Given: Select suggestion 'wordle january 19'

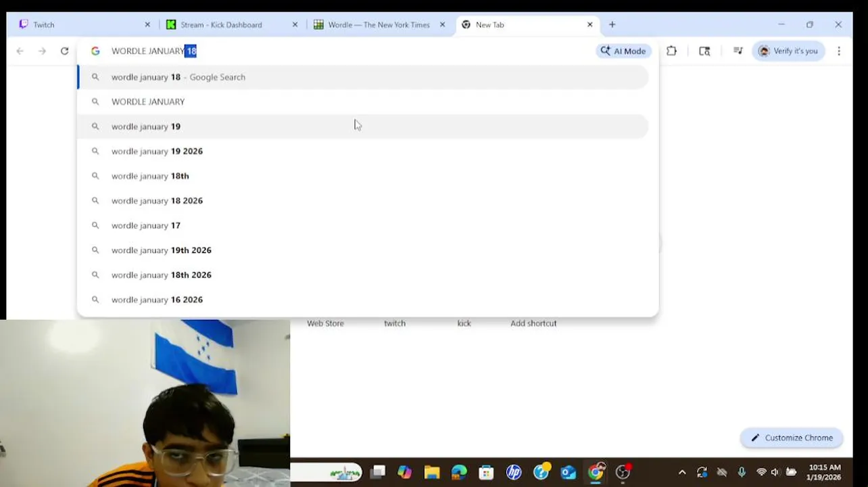Looking at the screenshot, I should coord(363,126).
